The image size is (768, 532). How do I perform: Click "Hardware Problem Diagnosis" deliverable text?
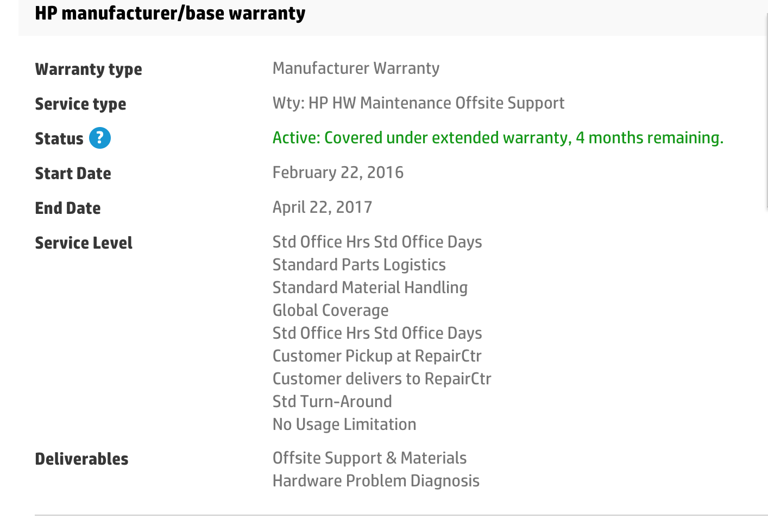[376, 481]
